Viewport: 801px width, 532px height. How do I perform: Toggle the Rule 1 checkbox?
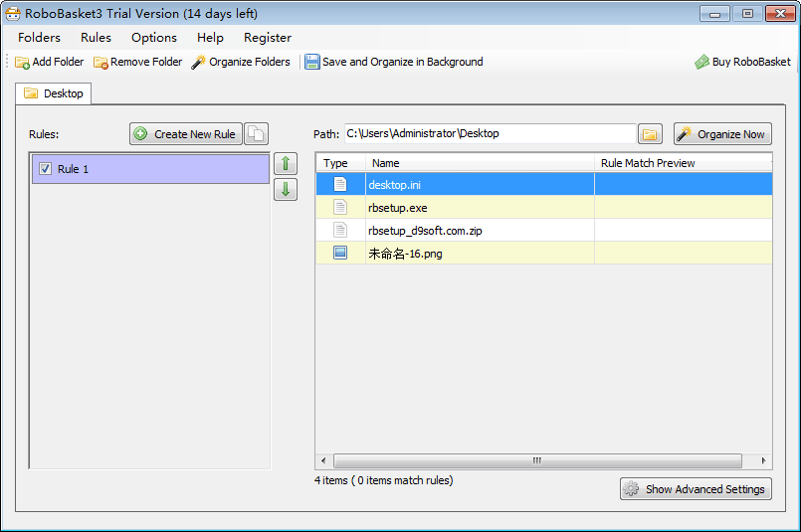(x=45, y=168)
